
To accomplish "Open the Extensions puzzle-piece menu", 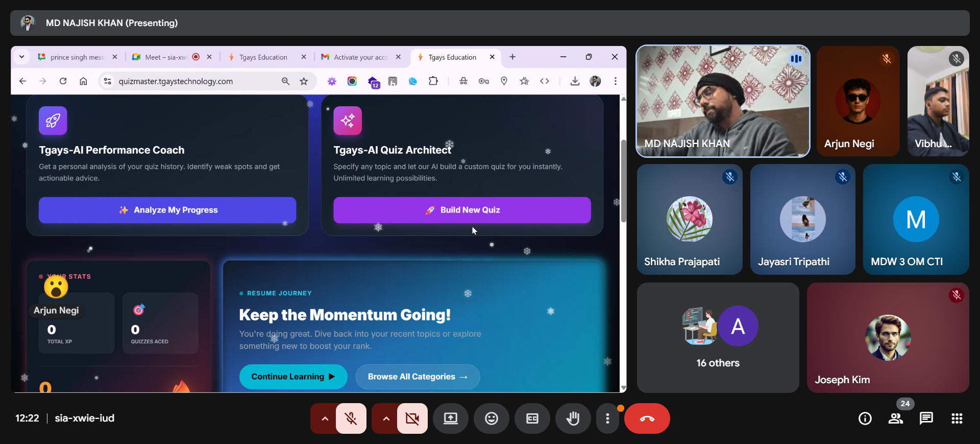I will coord(433,81).
